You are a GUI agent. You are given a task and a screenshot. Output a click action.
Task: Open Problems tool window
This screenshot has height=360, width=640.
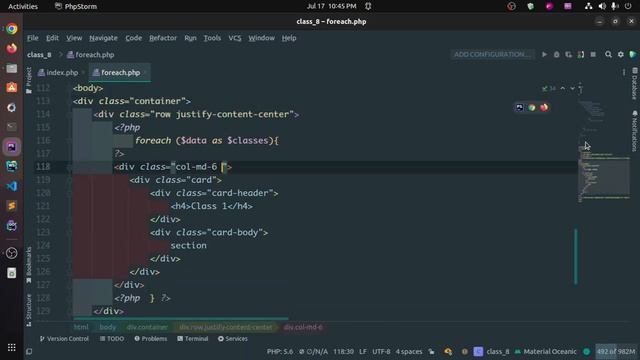pos(151,339)
